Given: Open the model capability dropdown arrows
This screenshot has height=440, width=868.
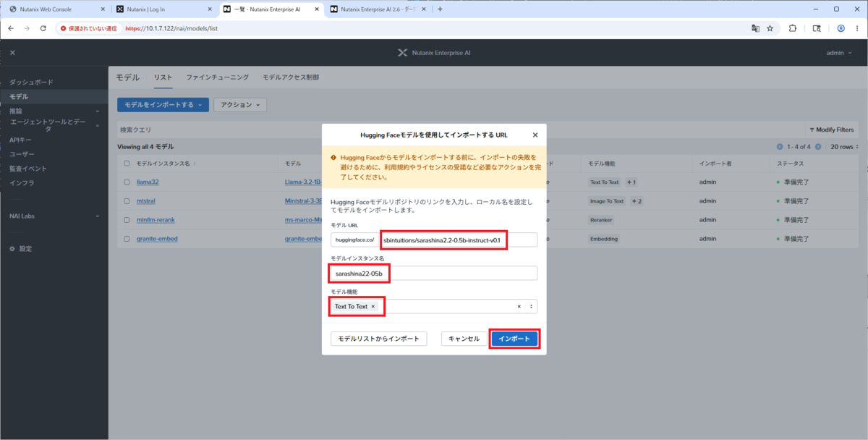Looking at the screenshot, I should point(532,307).
